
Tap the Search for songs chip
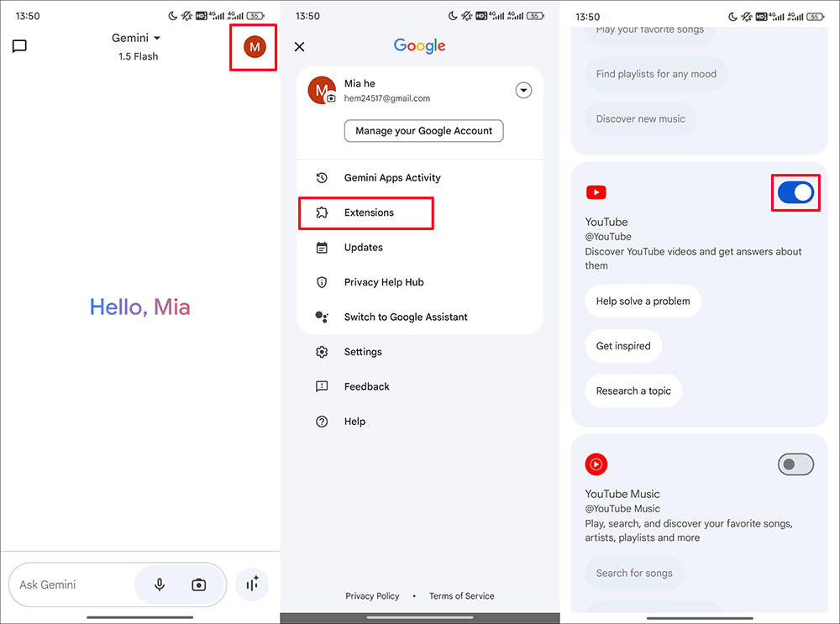click(x=633, y=573)
